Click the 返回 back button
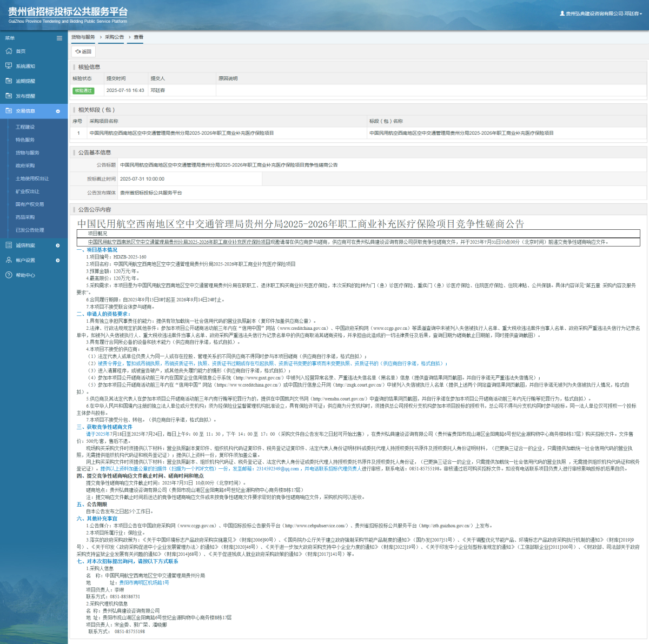Screen dimensions: 649x644 pyautogui.click(x=83, y=51)
